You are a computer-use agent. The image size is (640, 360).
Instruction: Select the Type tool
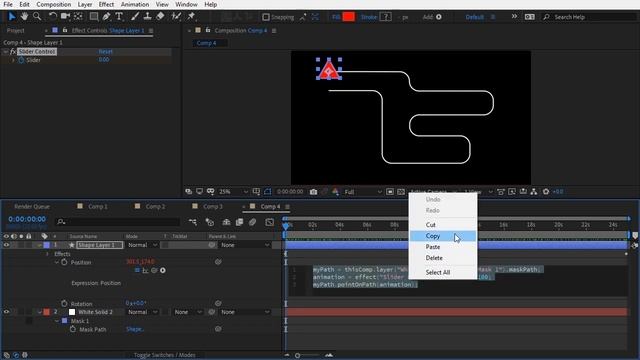pos(119,16)
